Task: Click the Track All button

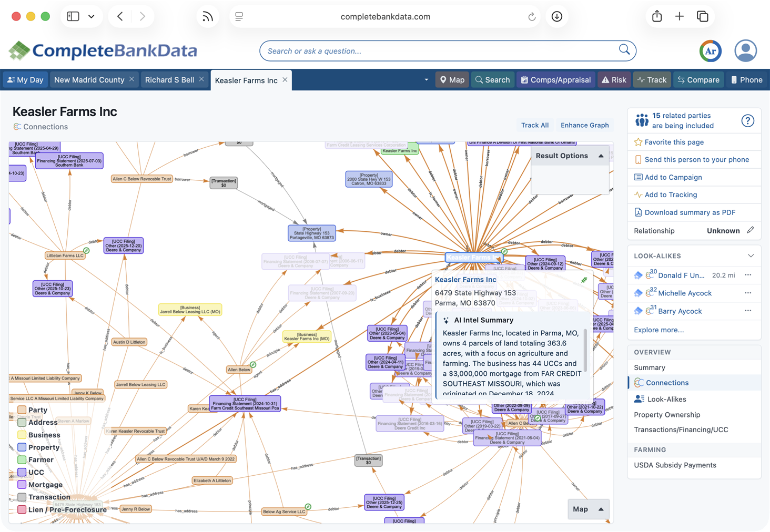Action: (535, 125)
